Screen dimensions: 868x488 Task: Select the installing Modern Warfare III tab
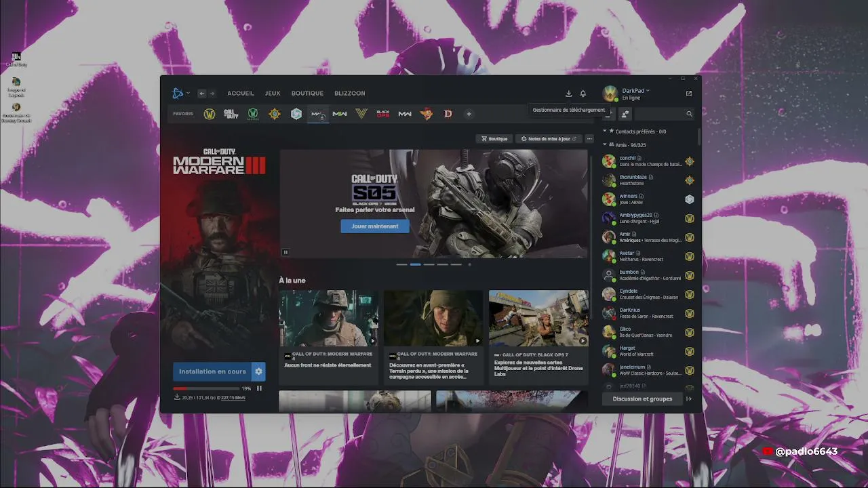coord(318,114)
